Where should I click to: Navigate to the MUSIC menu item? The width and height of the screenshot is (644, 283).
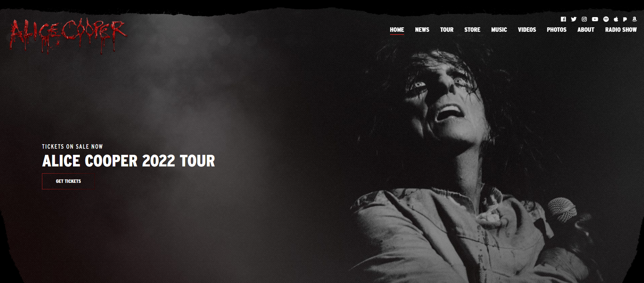coord(499,30)
